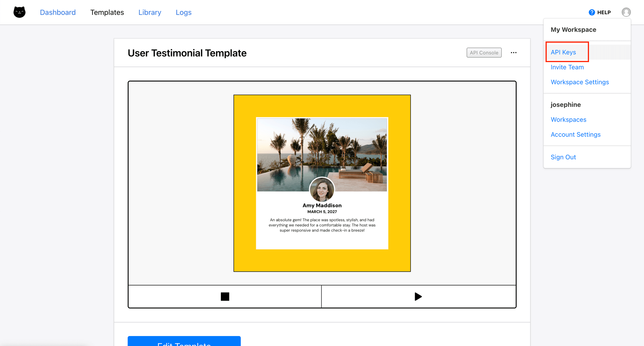The width and height of the screenshot is (644, 346).
Task: Click the 'User Testimonial Template' title
Action: coord(187,53)
